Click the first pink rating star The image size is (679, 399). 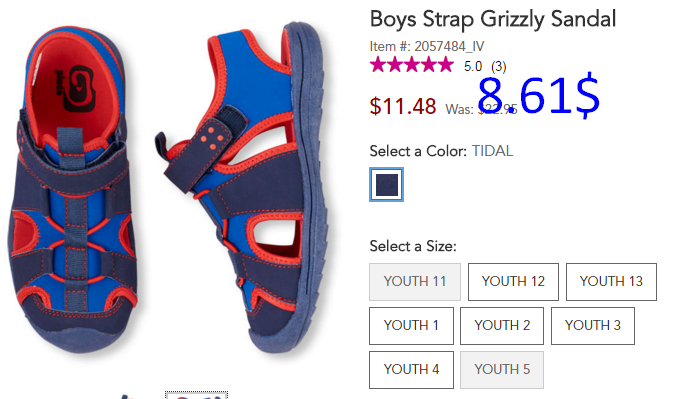[x=378, y=65]
